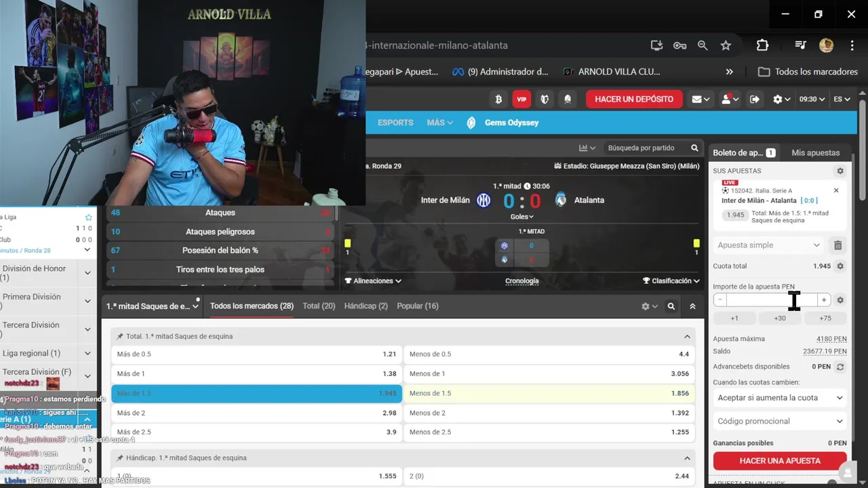Click the notification bell icon in header

point(568,99)
